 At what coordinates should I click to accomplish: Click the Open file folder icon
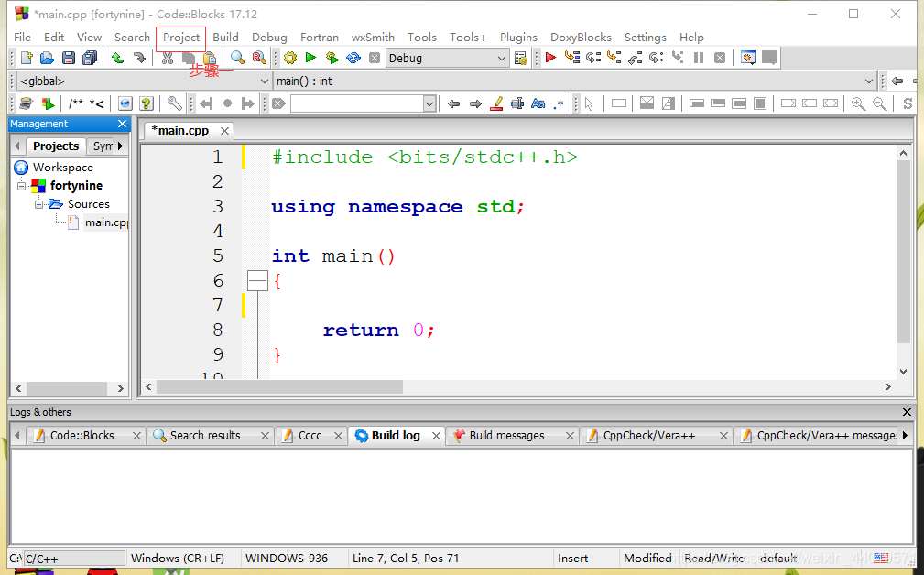coord(47,58)
